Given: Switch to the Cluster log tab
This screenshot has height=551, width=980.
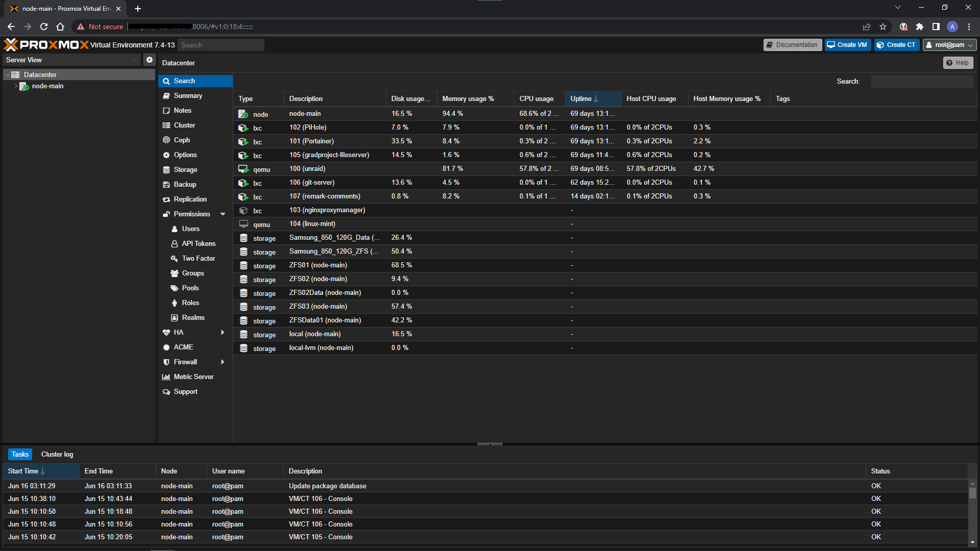Looking at the screenshot, I should pyautogui.click(x=57, y=455).
